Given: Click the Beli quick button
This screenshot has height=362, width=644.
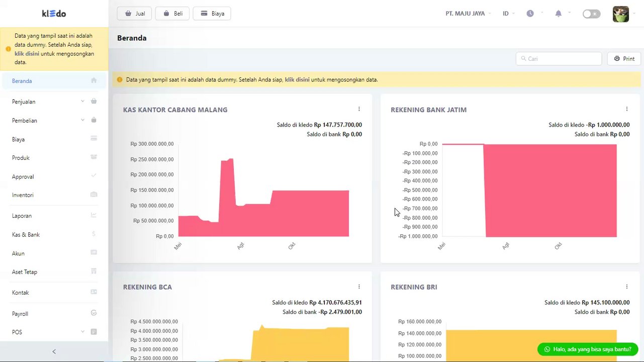Looking at the screenshot, I should tap(172, 14).
